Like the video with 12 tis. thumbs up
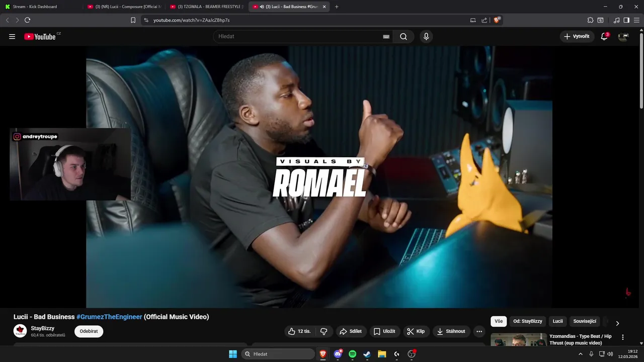The height and width of the screenshot is (362, 644). click(x=300, y=331)
